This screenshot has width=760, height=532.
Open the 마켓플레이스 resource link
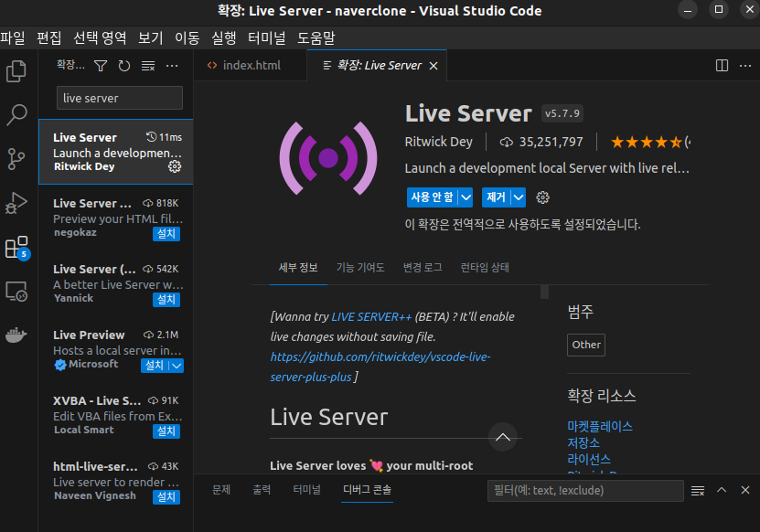pyautogui.click(x=600, y=426)
